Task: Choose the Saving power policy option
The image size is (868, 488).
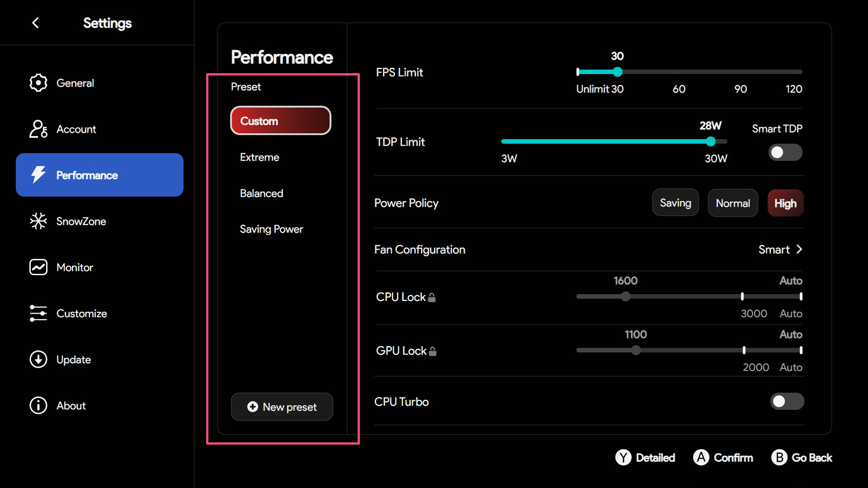Action: (675, 203)
